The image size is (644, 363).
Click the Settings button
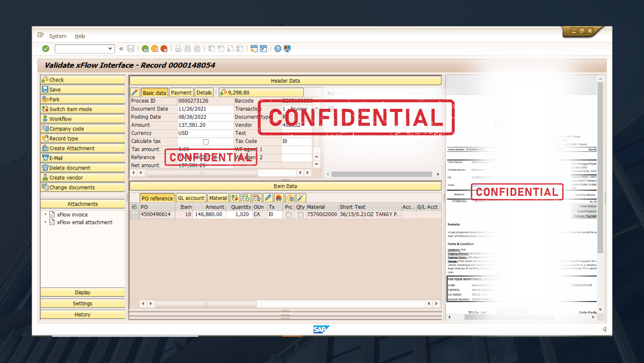82,303
